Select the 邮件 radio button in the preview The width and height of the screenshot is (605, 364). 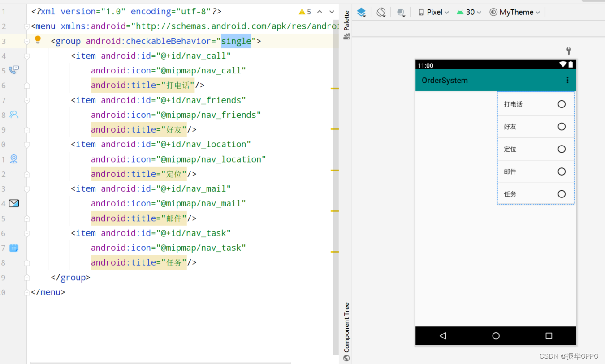[562, 171]
